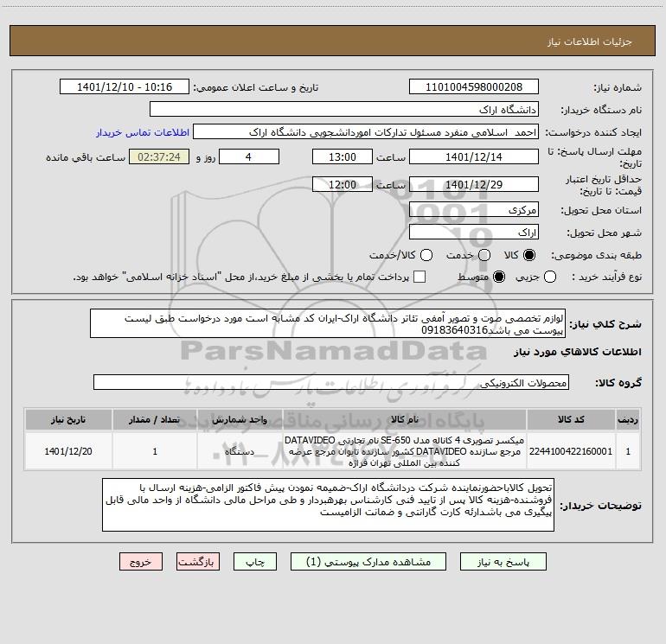Open مشاهده مدارک پیوستی (1) button

(x=368, y=562)
